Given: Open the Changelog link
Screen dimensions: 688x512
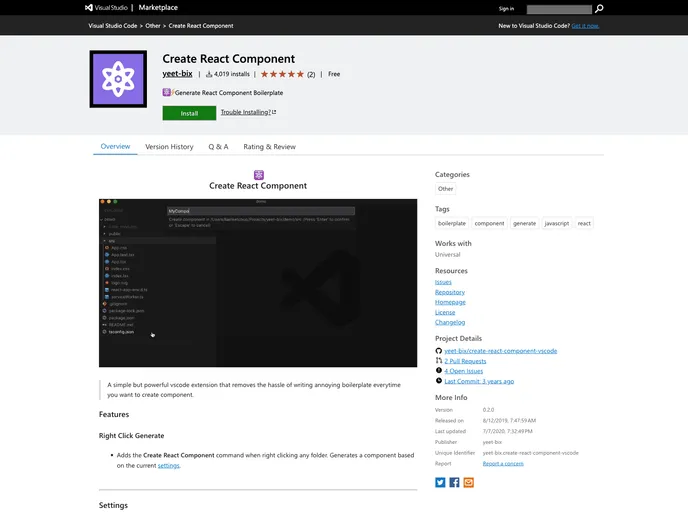Looking at the screenshot, I should tap(450, 322).
